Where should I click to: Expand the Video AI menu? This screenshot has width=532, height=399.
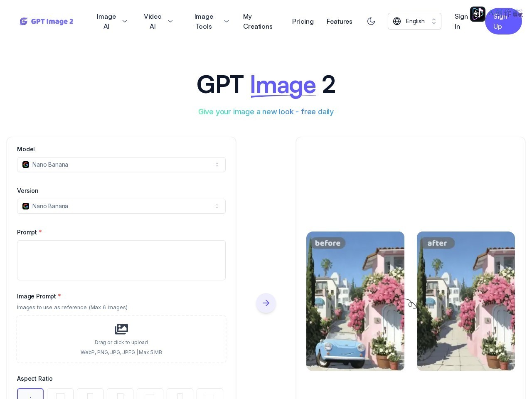tap(158, 21)
